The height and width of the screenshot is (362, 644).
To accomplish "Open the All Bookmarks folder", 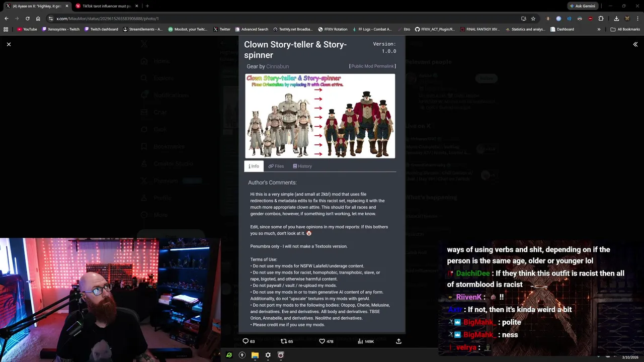I will tap(625, 29).
